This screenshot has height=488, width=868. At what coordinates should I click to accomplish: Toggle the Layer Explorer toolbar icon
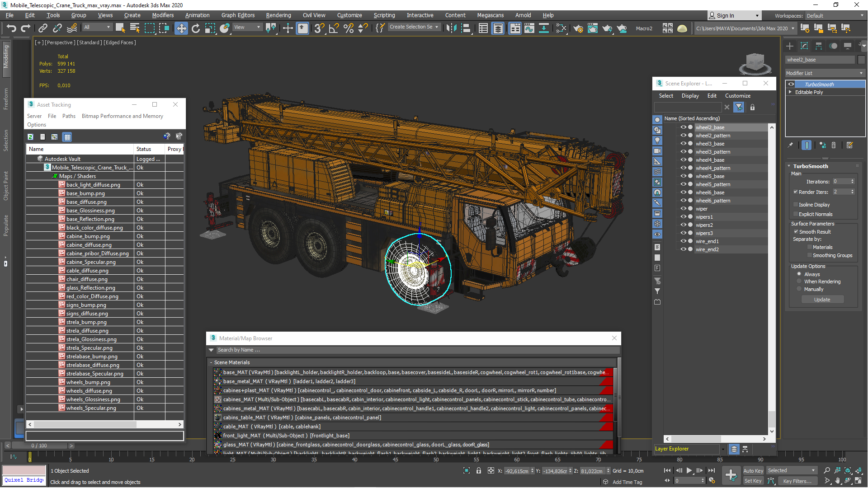pyautogui.click(x=498, y=28)
